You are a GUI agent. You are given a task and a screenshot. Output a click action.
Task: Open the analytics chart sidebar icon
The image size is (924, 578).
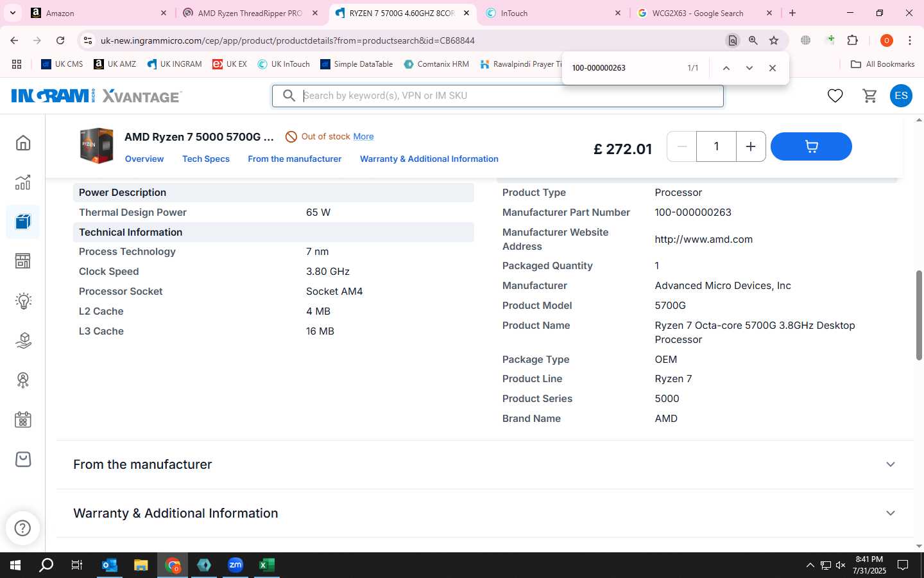pyautogui.click(x=23, y=182)
